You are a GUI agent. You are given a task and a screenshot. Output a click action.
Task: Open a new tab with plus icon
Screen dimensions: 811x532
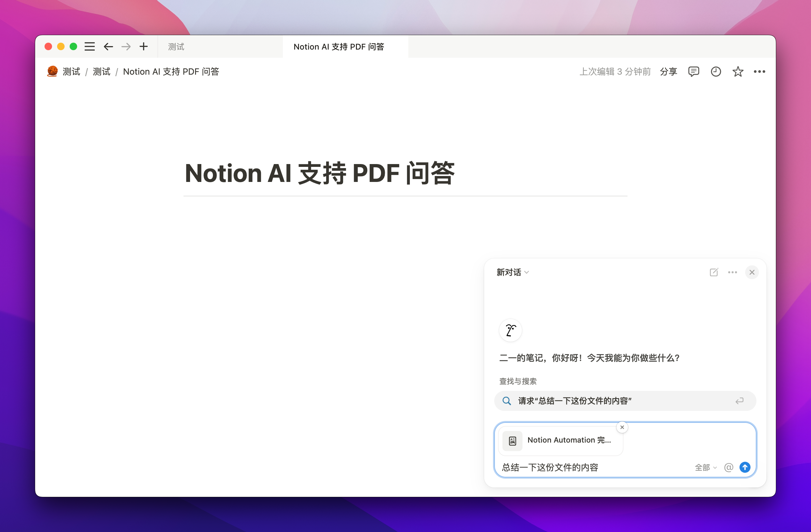[x=143, y=46]
